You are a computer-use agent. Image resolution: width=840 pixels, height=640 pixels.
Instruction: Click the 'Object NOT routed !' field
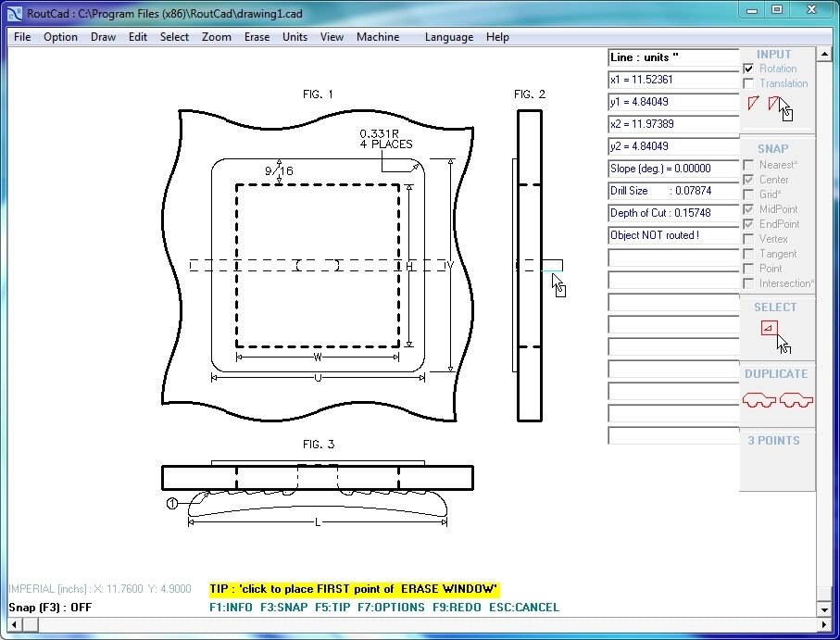(x=673, y=235)
